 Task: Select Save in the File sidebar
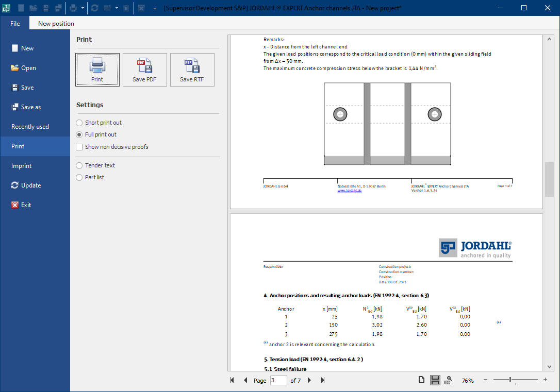pos(35,88)
